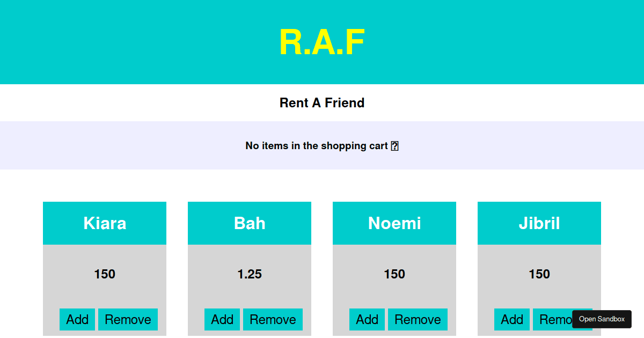
Task: Click the Remove button on Kiara's card
Action: tap(128, 319)
